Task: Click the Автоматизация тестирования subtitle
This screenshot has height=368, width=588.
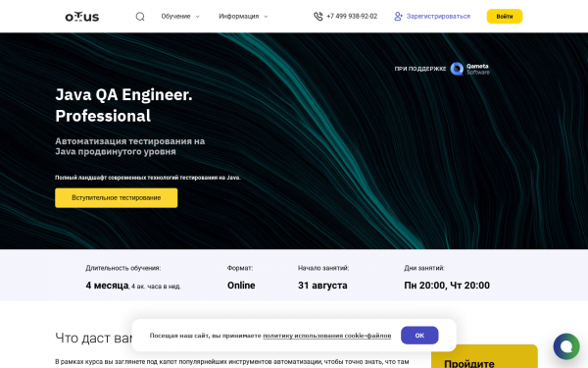Action: pyautogui.click(x=129, y=146)
